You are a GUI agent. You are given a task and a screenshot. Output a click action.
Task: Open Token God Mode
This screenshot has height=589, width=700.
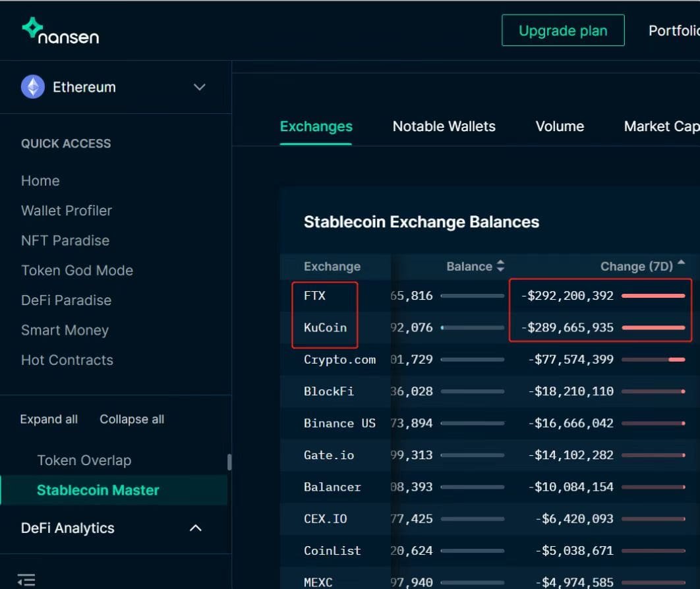pyautogui.click(x=76, y=270)
